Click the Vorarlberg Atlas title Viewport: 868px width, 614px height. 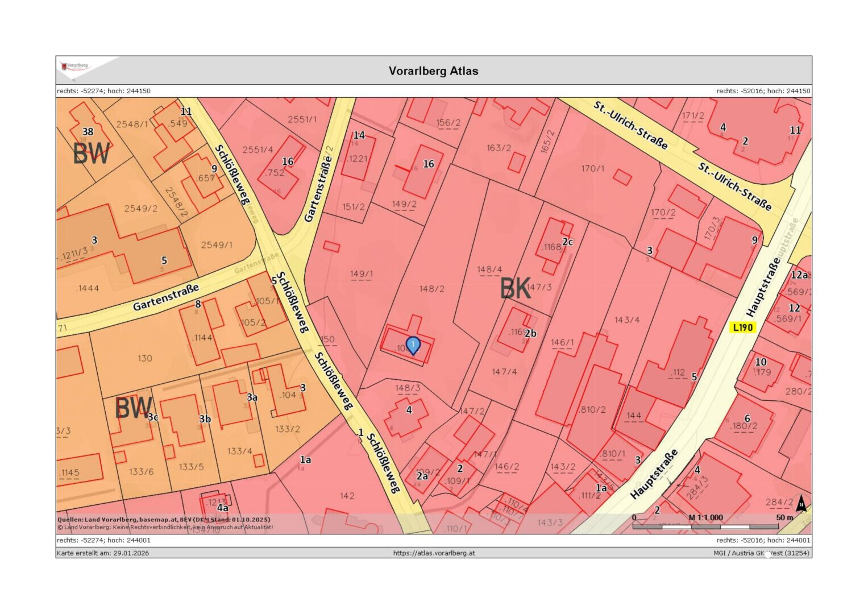(x=433, y=71)
